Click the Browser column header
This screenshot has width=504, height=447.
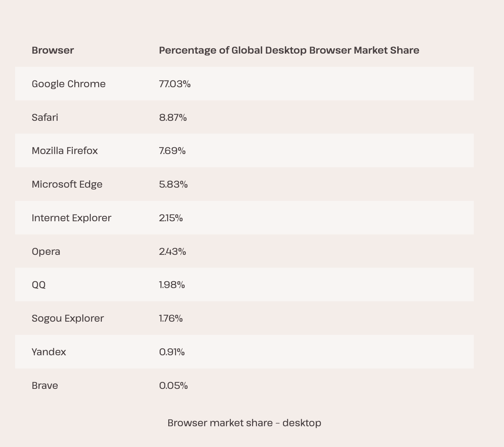pos(53,50)
